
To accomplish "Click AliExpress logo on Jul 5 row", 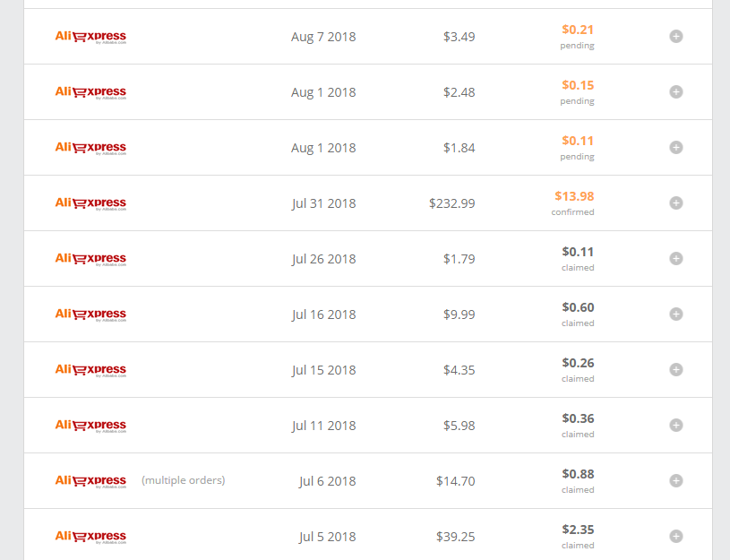I will (x=90, y=537).
